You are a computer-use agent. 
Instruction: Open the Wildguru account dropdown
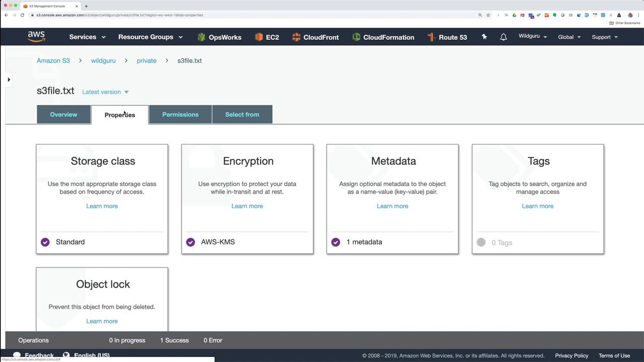point(533,36)
